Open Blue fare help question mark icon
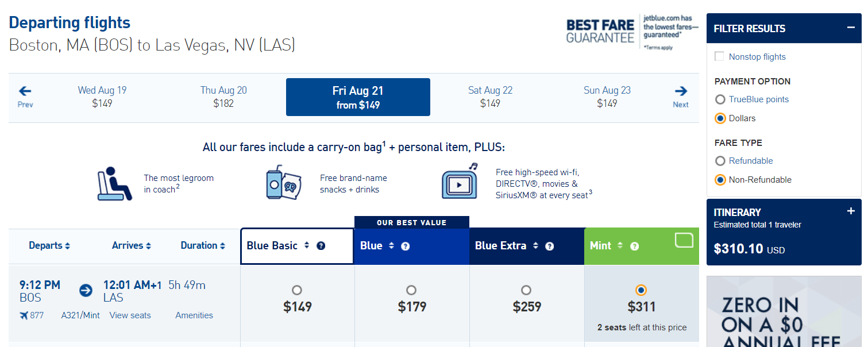 [405, 246]
